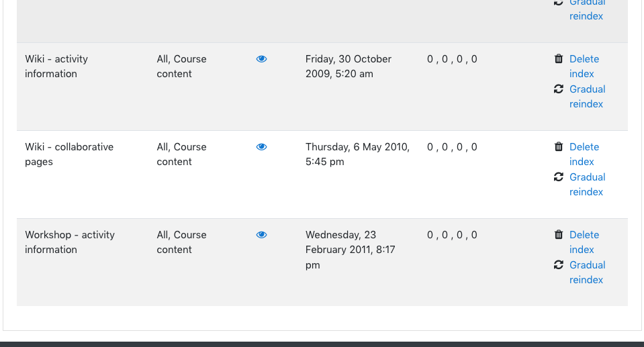This screenshot has width=644, height=347.
Task: Start Gradual reindex for Wiki - collaborative pages
Action: [x=588, y=185]
